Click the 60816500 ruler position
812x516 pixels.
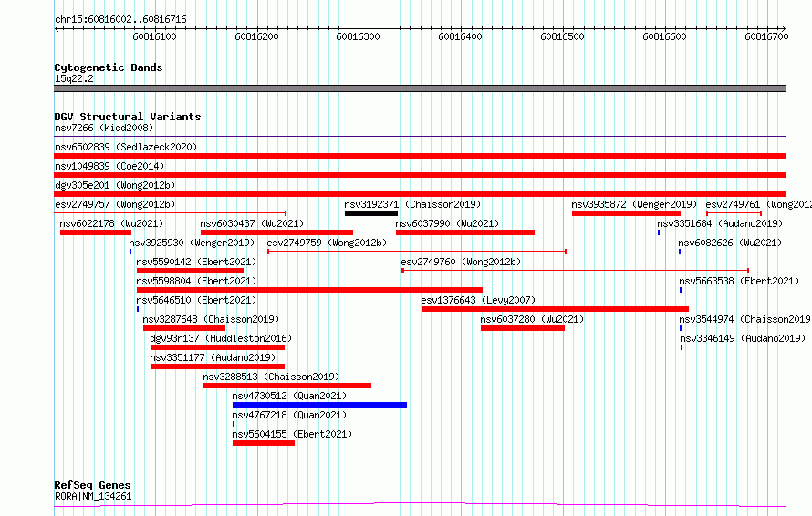click(562, 36)
